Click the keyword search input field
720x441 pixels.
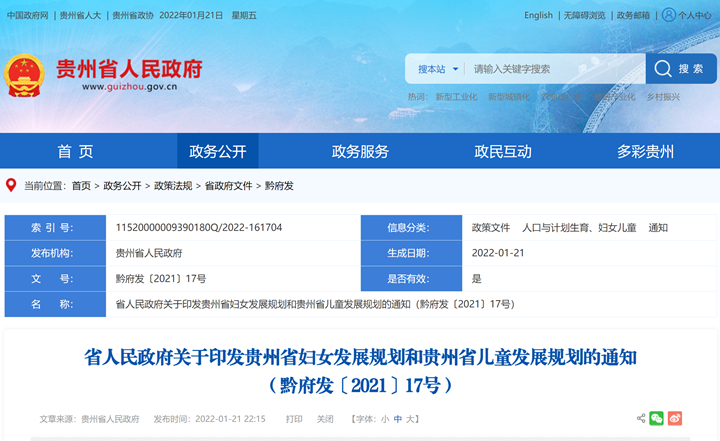[556, 69]
